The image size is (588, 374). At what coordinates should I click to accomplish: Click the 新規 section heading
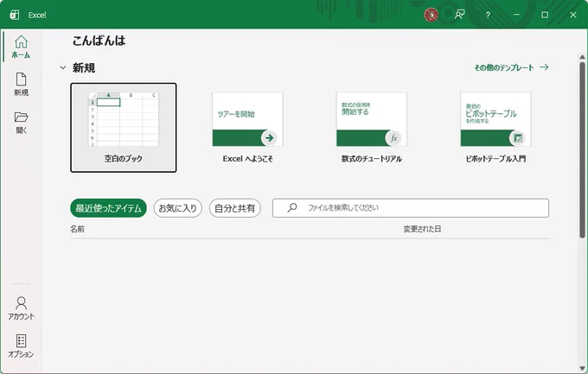(x=84, y=68)
